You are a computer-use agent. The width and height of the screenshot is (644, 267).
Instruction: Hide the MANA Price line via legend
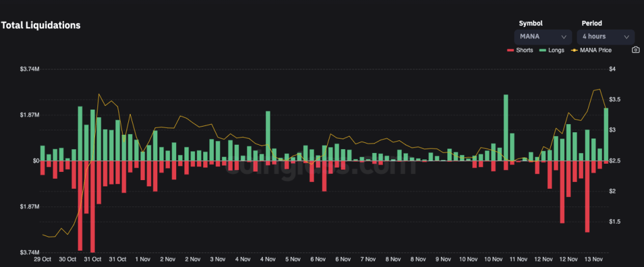596,50
